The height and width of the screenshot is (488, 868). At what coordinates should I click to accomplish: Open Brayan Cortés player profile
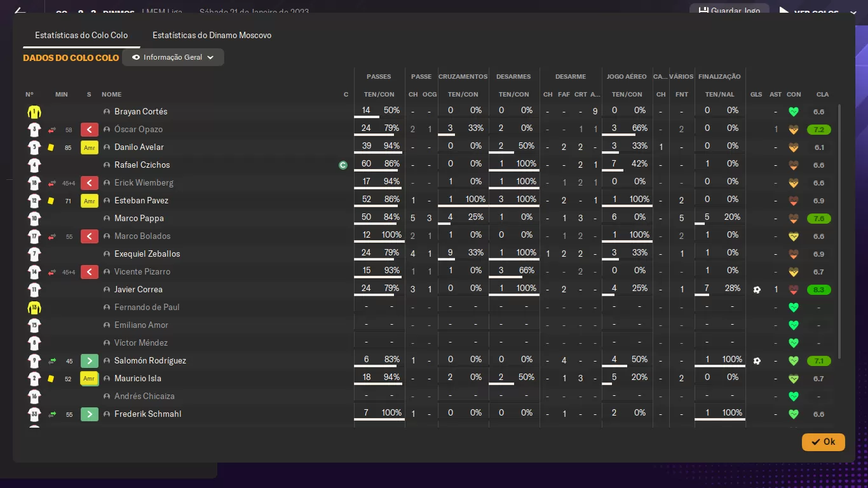tap(141, 112)
